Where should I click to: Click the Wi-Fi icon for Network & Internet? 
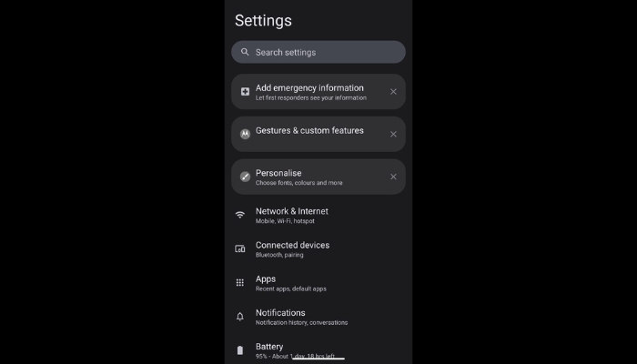[x=240, y=215]
